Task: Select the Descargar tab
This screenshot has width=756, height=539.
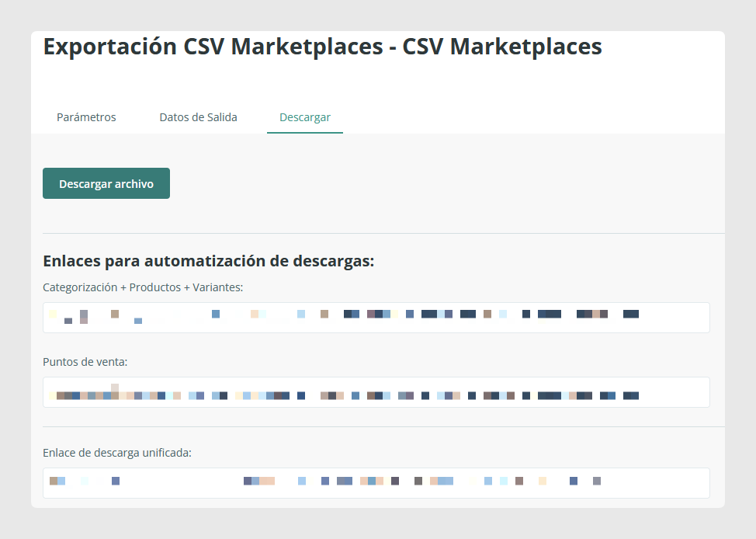Action: coord(305,117)
